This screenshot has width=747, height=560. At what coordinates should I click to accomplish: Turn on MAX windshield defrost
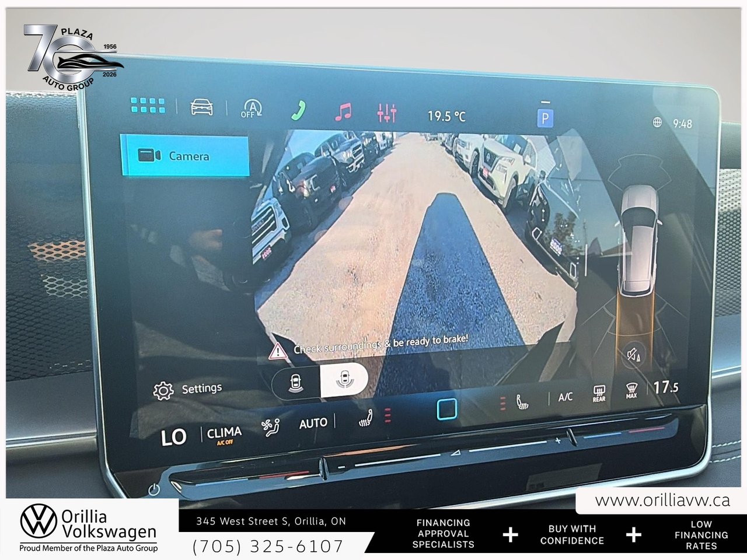[631, 390]
